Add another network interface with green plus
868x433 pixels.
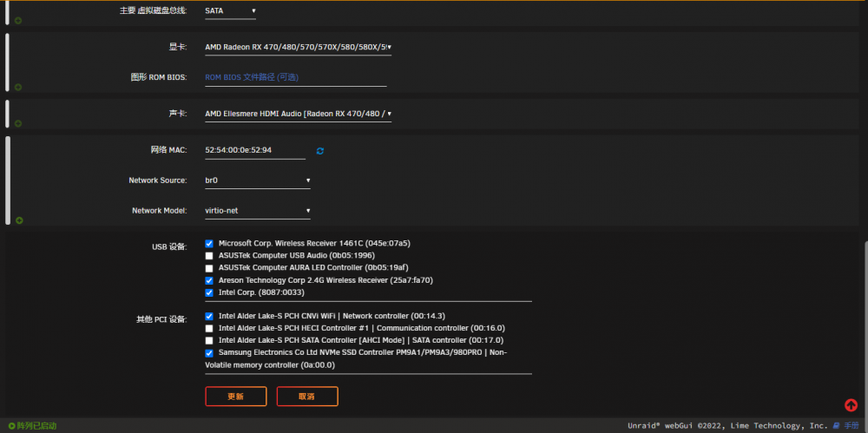coord(19,220)
